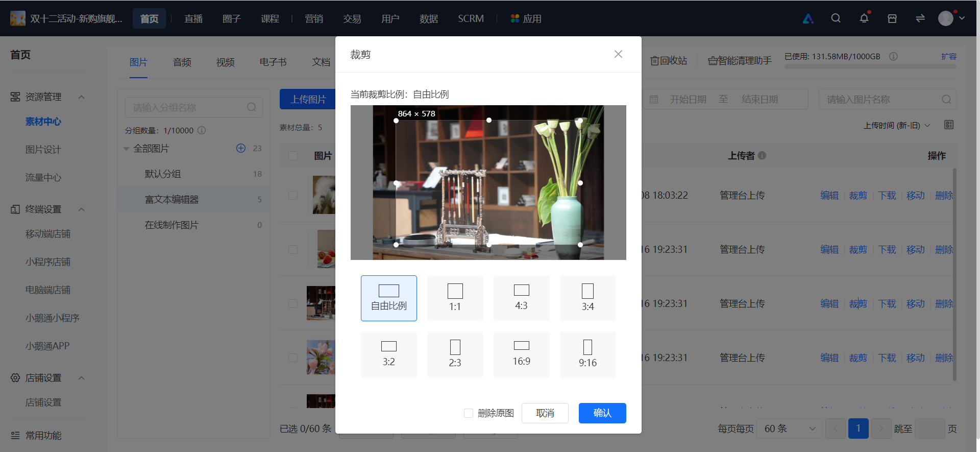Screen dimensions: 980x452
Task: Click the 取消 button
Action: pos(545,413)
